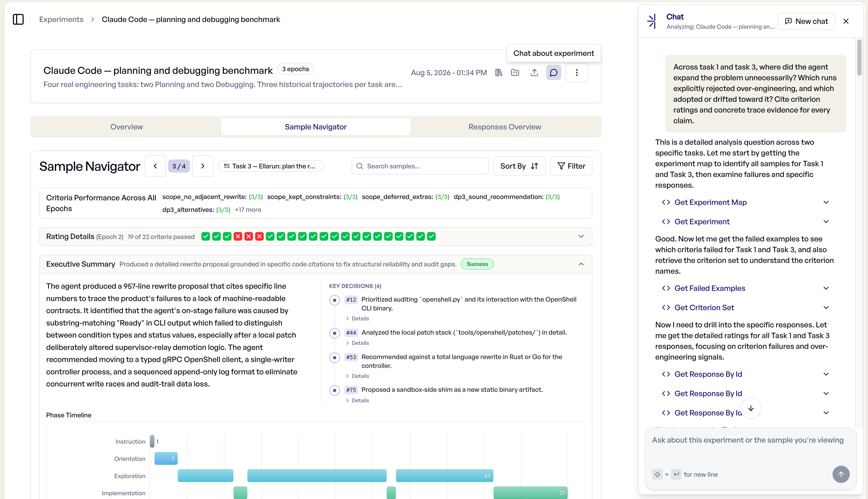Select key decision #53 timeline node

(334, 358)
